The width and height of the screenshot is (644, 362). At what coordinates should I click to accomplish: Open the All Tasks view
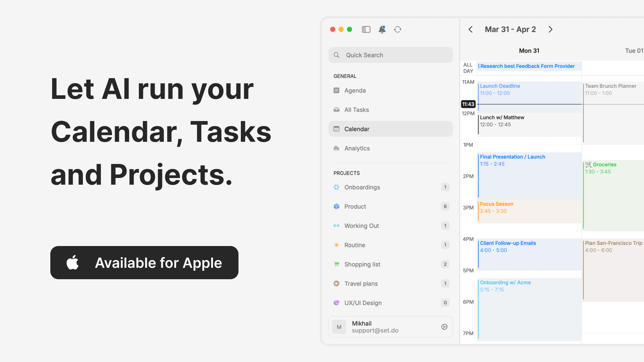pyautogui.click(x=390, y=110)
